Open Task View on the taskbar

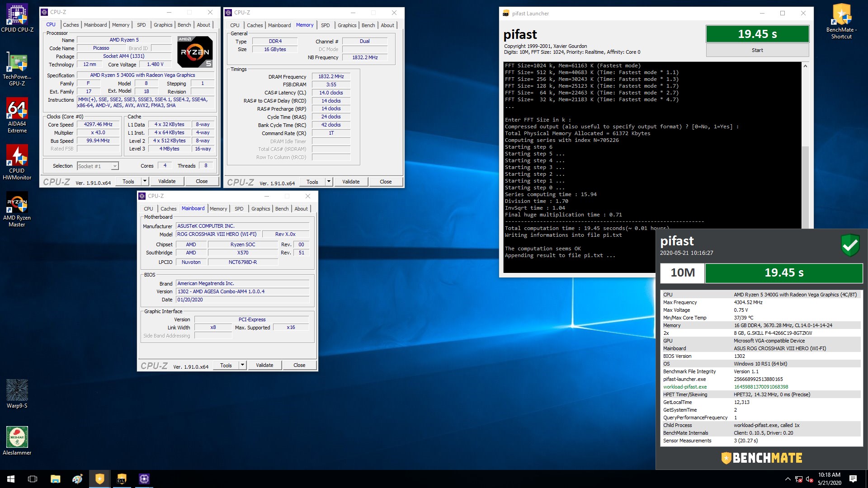click(x=33, y=479)
